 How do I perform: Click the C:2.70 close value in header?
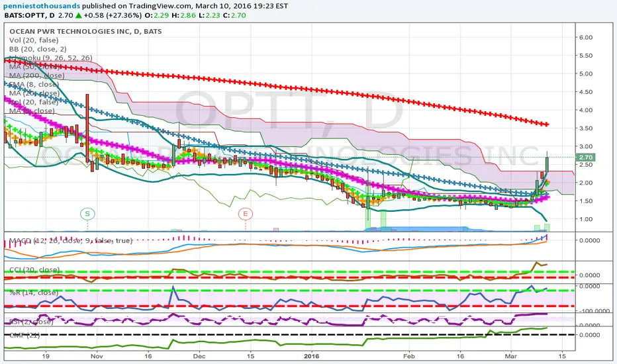point(235,15)
